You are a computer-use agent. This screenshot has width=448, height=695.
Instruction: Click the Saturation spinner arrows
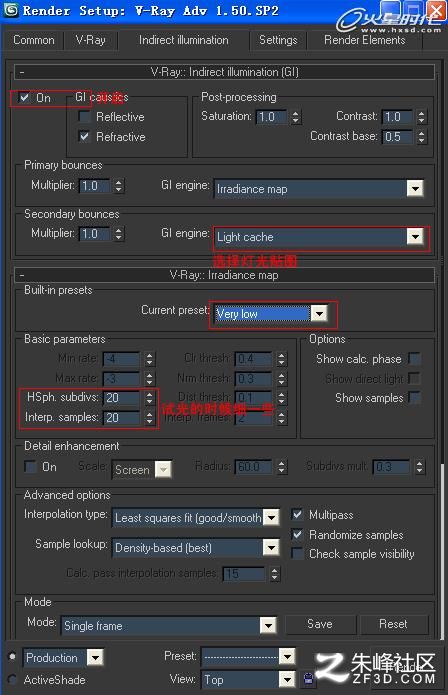click(296, 117)
